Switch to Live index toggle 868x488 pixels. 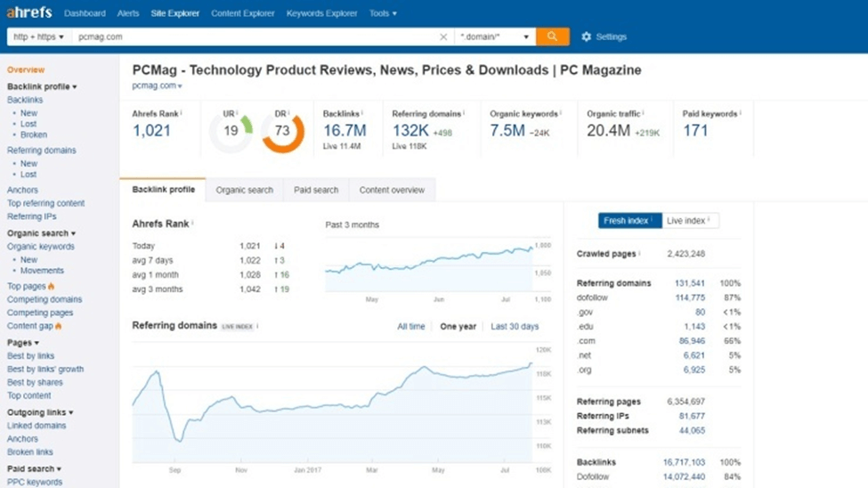click(x=690, y=220)
